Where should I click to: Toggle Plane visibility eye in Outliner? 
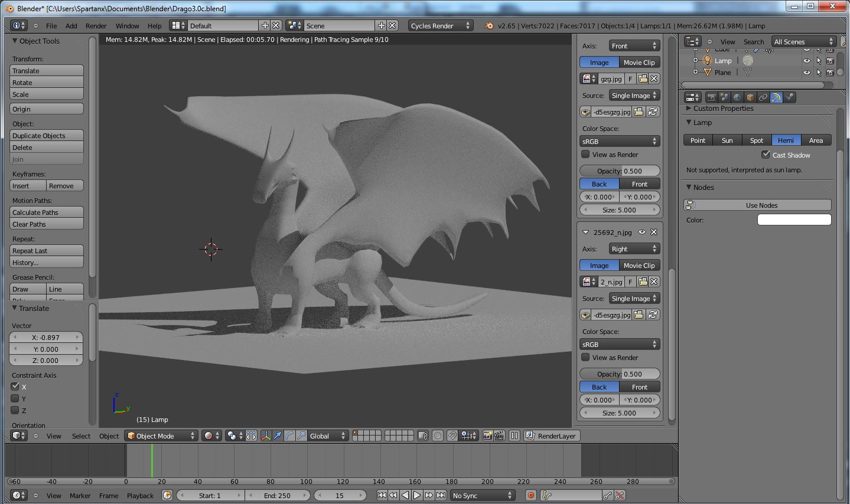tap(806, 72)
